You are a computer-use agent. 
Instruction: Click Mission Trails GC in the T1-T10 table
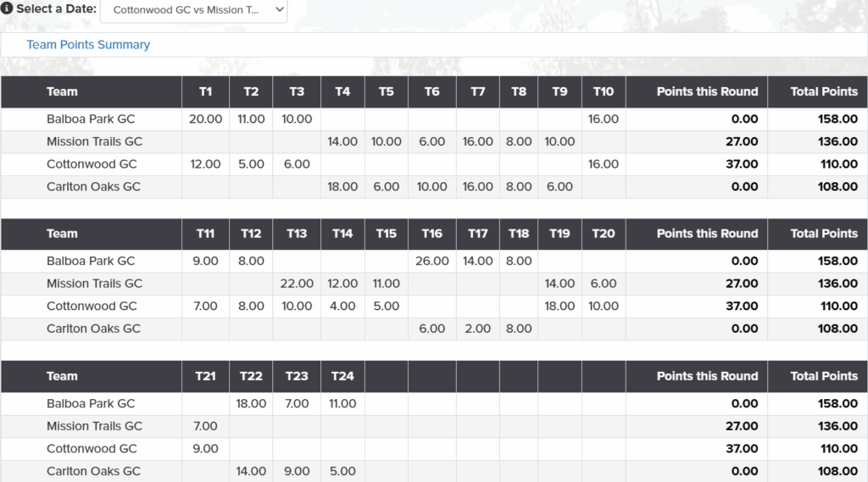(x=94, y=141)
